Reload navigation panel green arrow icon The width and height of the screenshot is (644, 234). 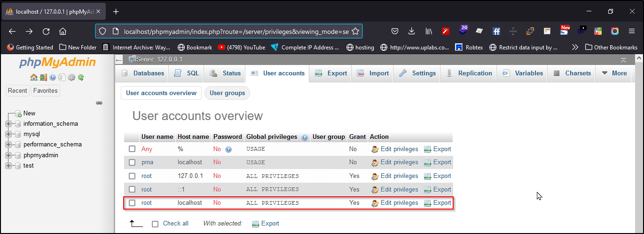point(81,77)
